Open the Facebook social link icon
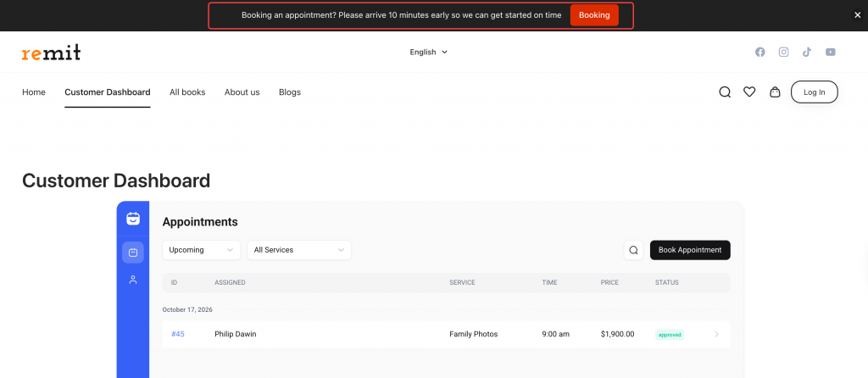This screenshot has height=378, width=868. (x=760, y=52)
